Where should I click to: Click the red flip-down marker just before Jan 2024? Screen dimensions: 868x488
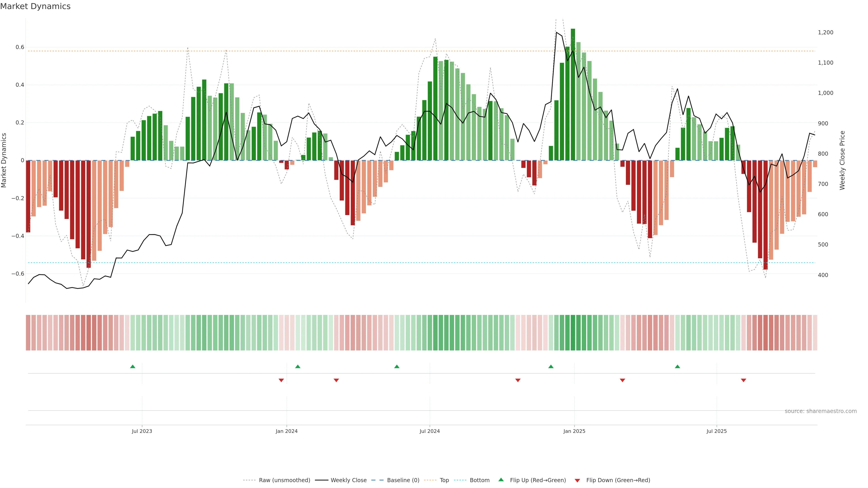(x=281, y=380)
